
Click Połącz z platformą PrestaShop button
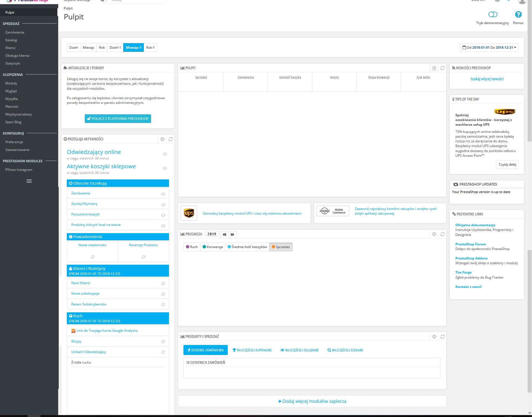[118, 119]
